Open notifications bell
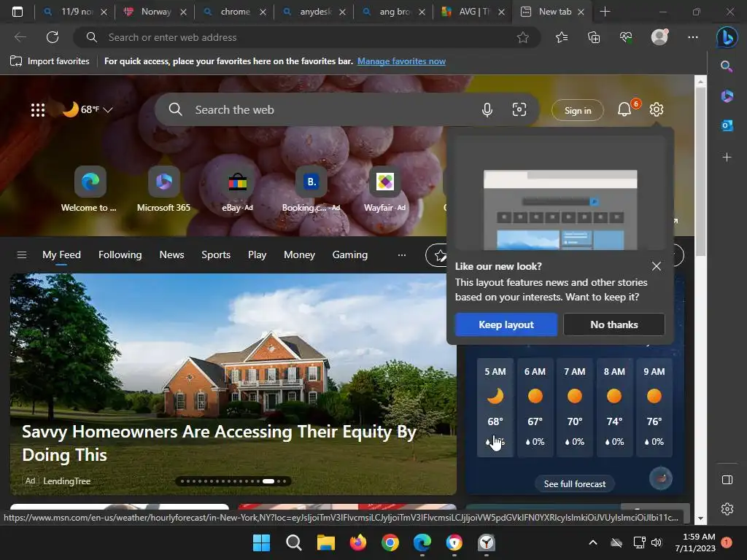Screen dimensions: 747x560 [x=624, y=109]
